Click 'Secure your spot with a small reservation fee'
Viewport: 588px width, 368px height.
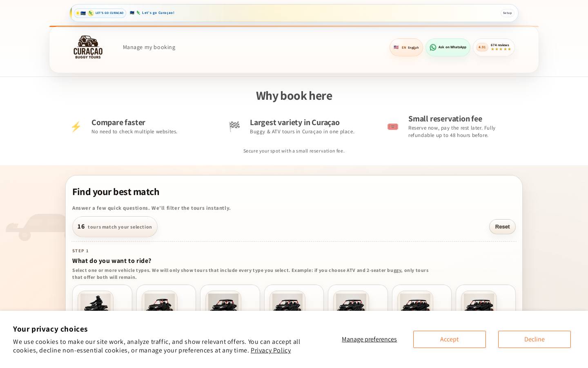[294, 151]
